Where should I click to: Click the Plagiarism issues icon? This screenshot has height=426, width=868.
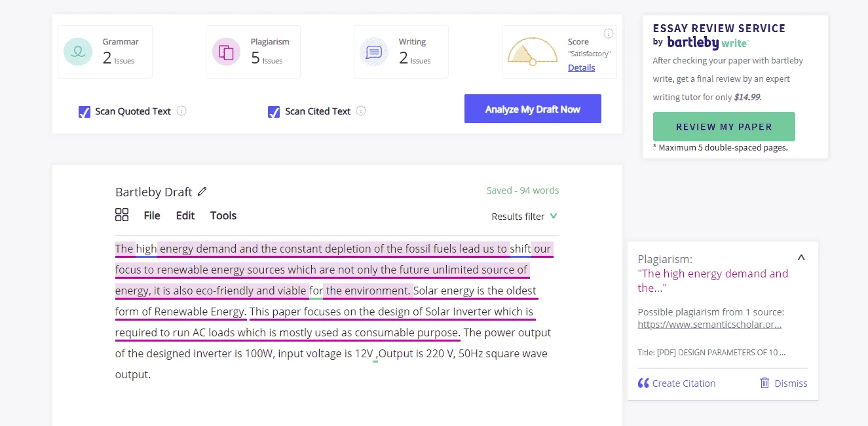[226, 52]
